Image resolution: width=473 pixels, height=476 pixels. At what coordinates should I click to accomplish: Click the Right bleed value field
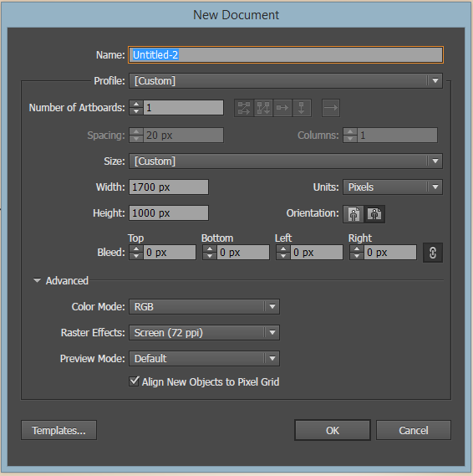pyautogui.click(x=390, y=253)
